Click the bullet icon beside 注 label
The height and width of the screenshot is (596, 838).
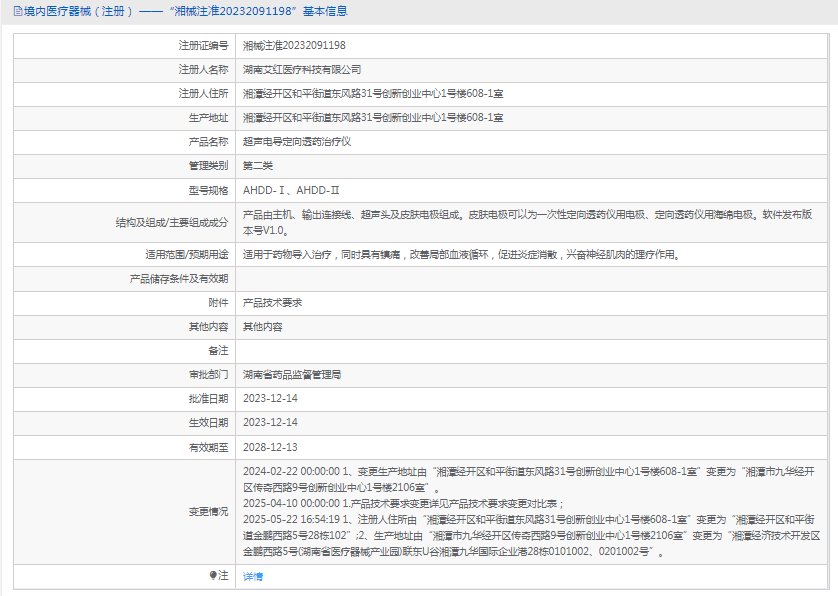point(213,576)
